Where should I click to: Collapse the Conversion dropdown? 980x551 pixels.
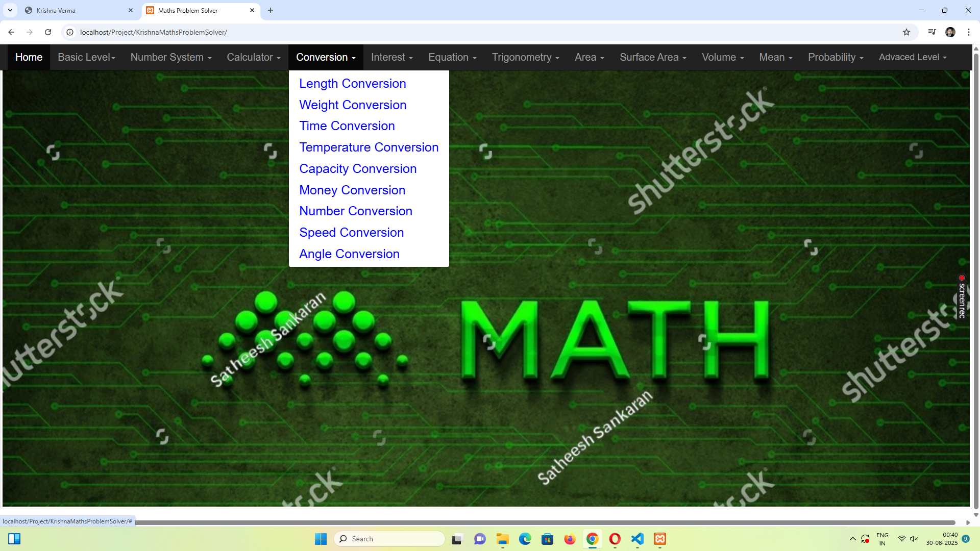pyautogui.click(x=326, y=57)
